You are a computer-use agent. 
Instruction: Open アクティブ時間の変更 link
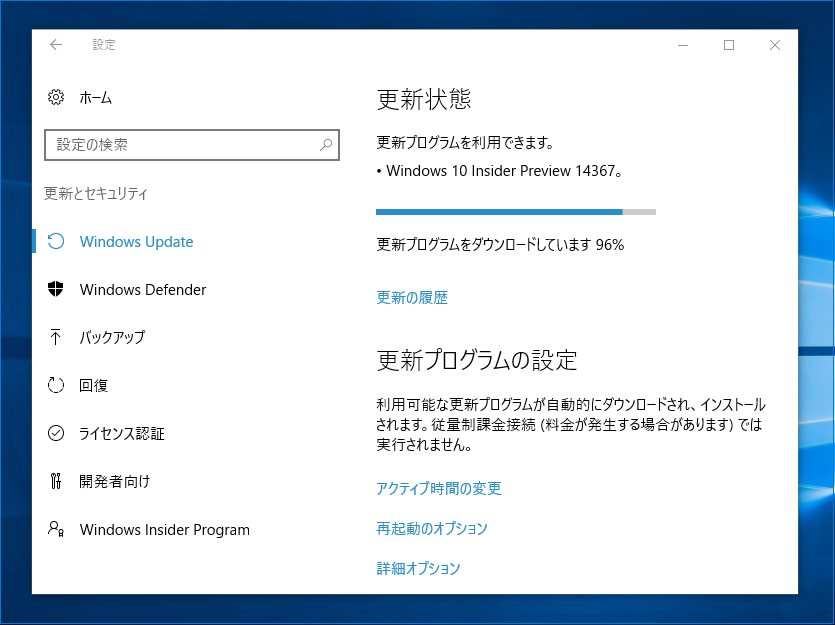(439, 488)
